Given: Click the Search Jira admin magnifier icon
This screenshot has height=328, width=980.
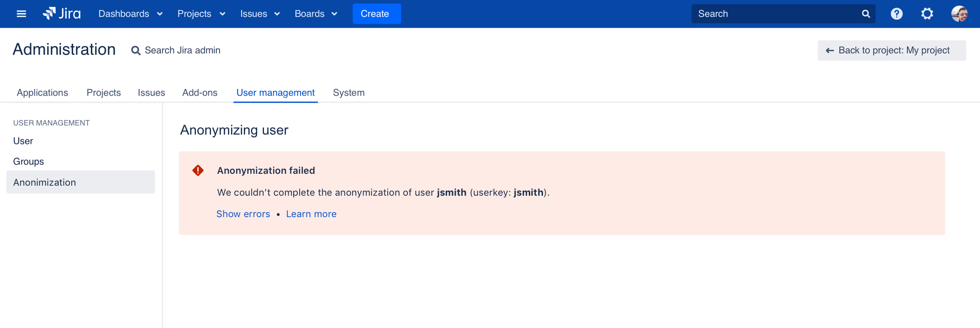Looking at the screenshot, I should 136,50.
